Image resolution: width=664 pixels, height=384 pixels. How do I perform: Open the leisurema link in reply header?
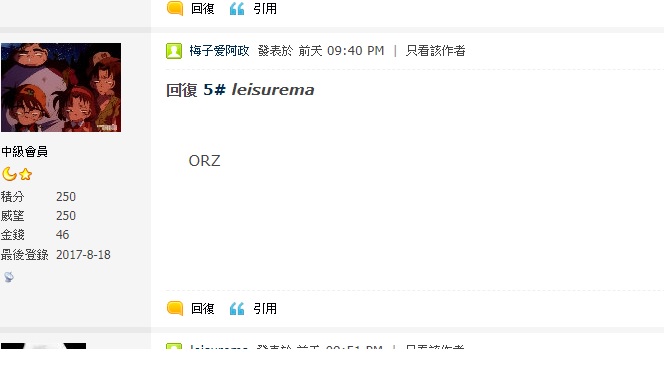tap(273, 90)
